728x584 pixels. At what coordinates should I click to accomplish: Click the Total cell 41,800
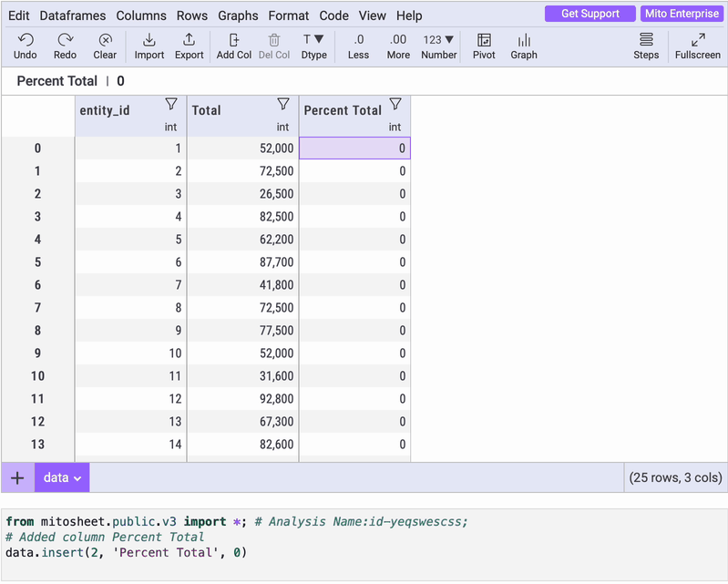click(x=243, y=285)
